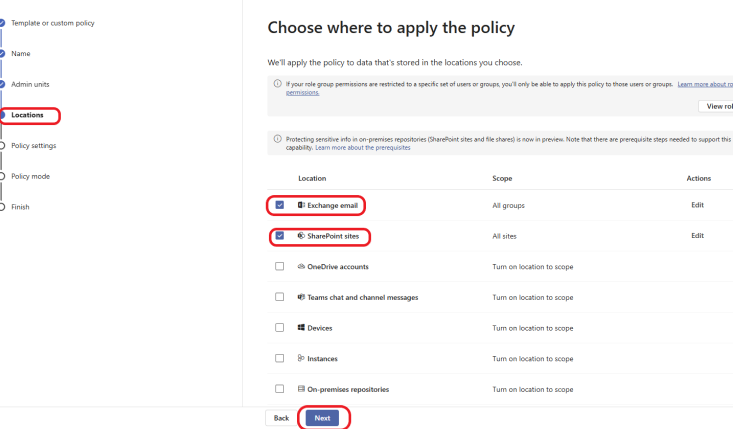733x429 pixels.
Task: Click the On-premises repositories icon
Action: (301, 389)
